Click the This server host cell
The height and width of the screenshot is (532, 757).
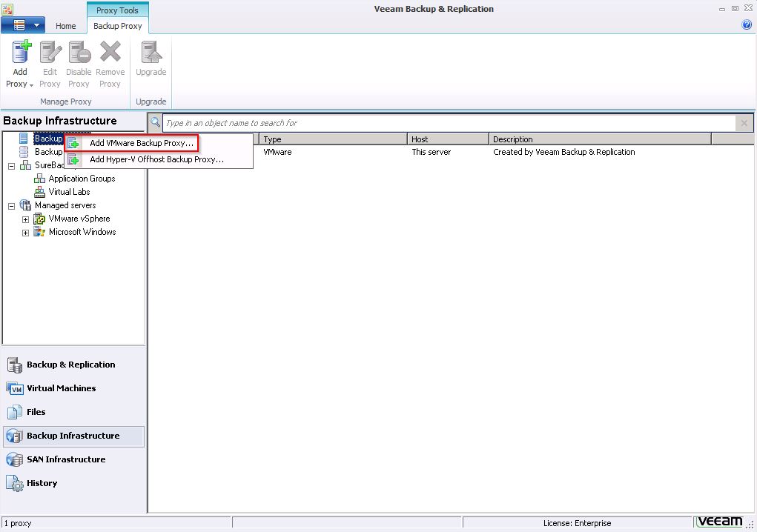431,152
